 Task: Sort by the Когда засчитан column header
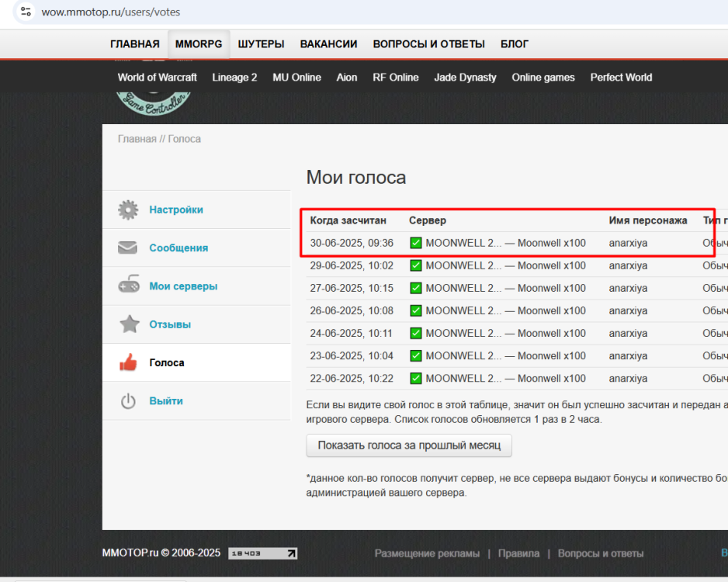348,220
